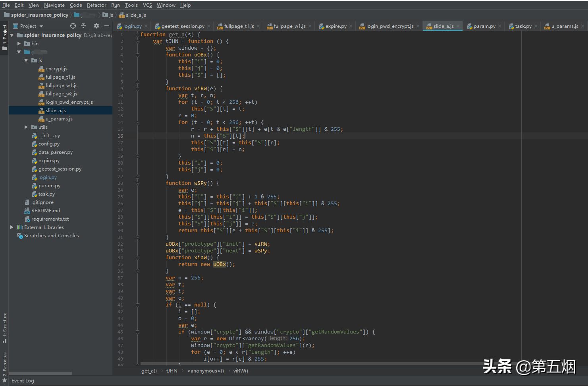Open config.py in project tree
This screenshot has width=588, height=386.
[46, 144]
